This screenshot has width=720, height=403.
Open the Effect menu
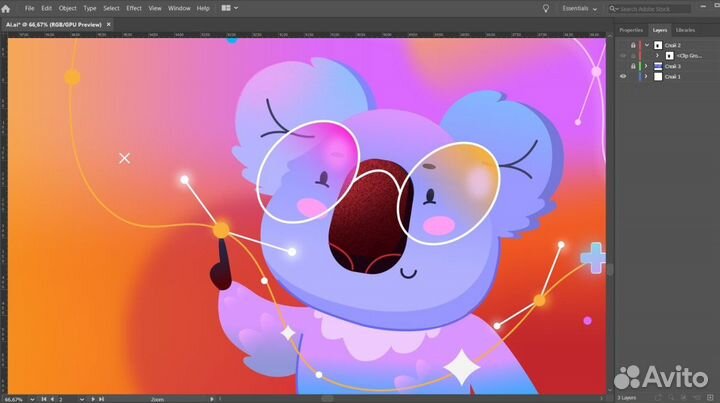133,8
